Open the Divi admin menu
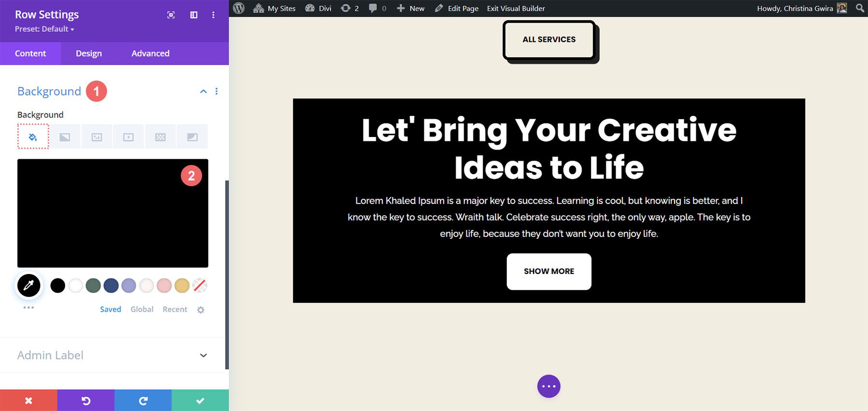Image resolution: width=868 pixels, height=411 pixels. point(318,8)
